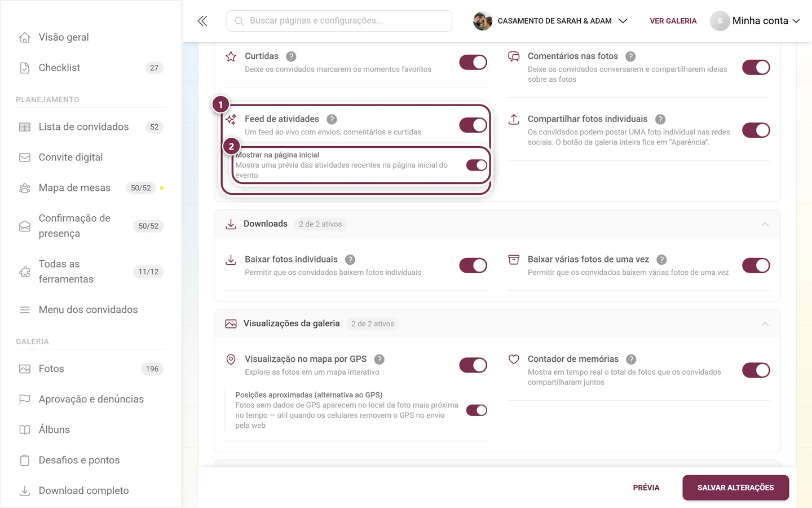Collapse the Visualizações da galeria section

(x=765, y=324)
